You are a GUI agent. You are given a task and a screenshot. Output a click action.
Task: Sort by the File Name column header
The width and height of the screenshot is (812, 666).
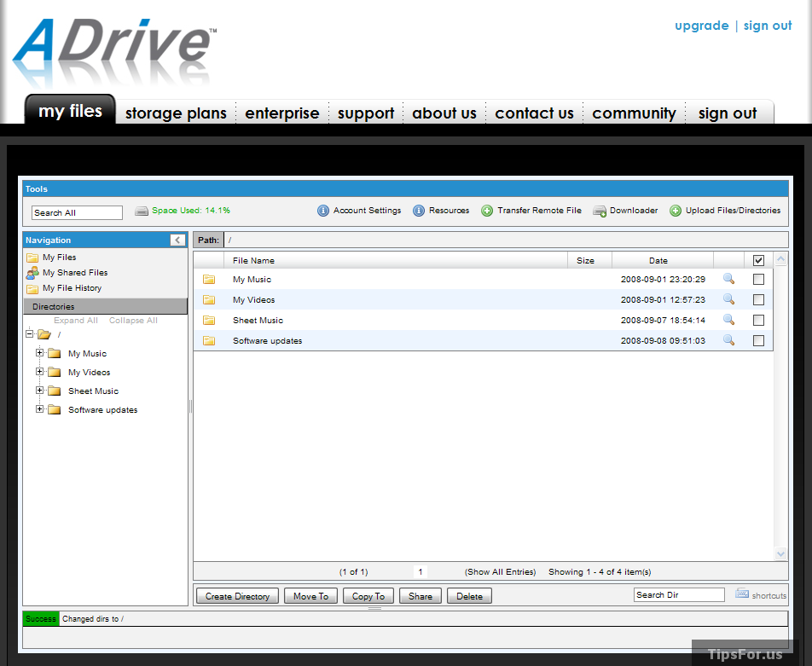click(396, 260)
